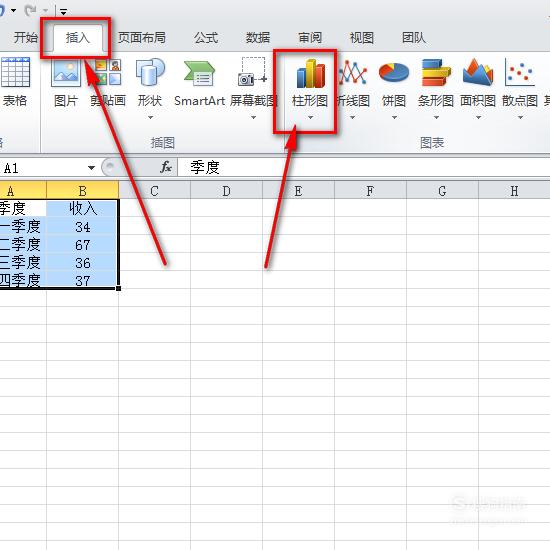Select column B header

click(x=82, y=190)
